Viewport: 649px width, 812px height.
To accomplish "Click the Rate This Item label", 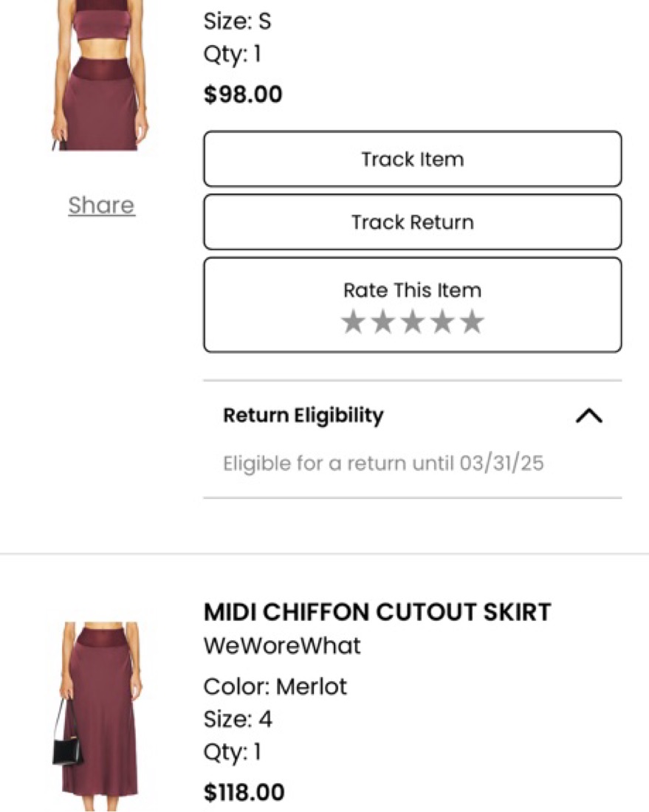I will 412,290.
